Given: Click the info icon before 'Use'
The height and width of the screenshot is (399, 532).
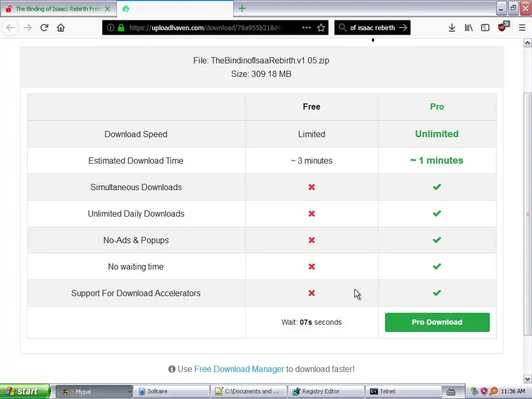Looking at the screenshot, I should tap(171, 369).
